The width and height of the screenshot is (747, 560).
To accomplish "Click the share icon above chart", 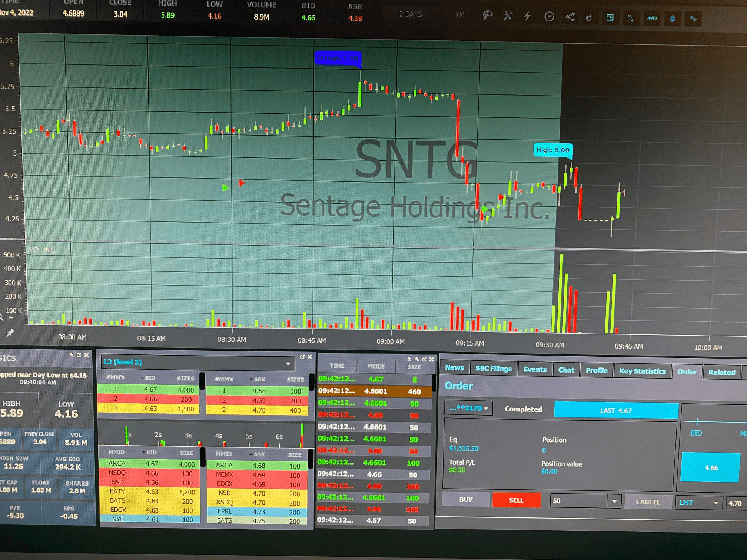I will pyautogui.click(x=570, y=17).
